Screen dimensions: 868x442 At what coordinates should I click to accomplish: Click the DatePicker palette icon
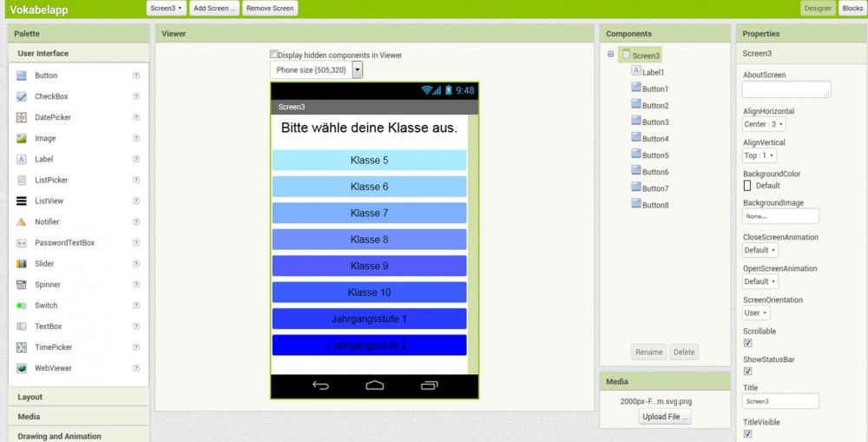(x=22, y=117)
